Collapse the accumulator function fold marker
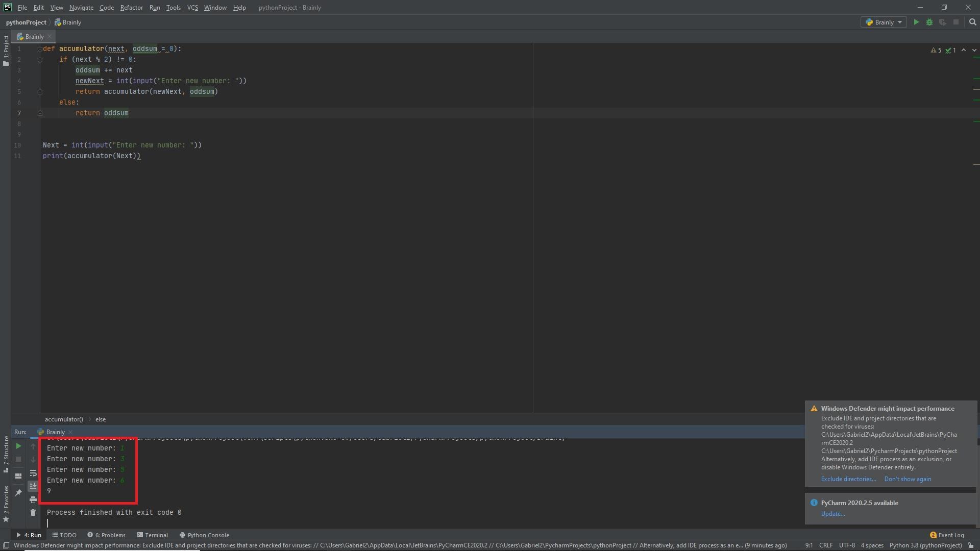Screen dimensions: 980x551 point(40,49)
